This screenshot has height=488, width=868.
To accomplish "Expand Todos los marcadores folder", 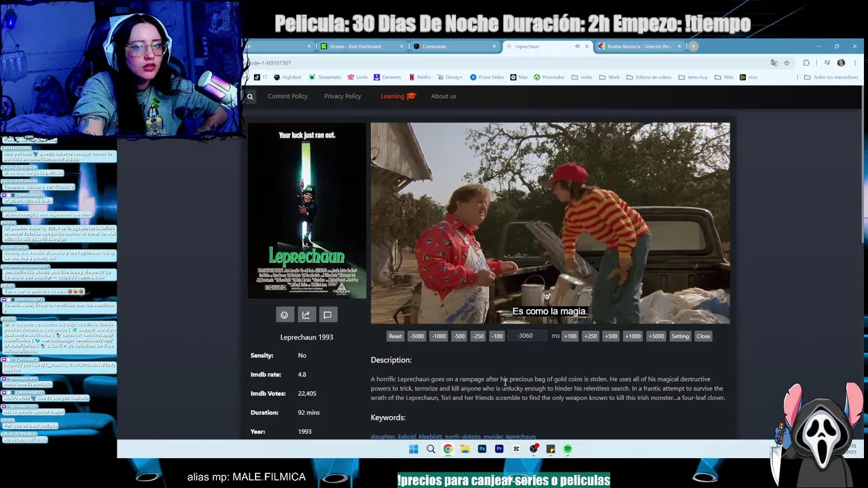I will pos(831,77).
